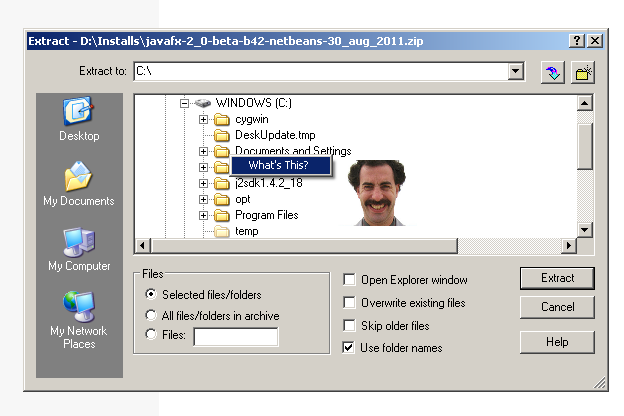This screenshot has height=416, width=624.
Task: Uncheck Use folder names
Action: point(349,348)
